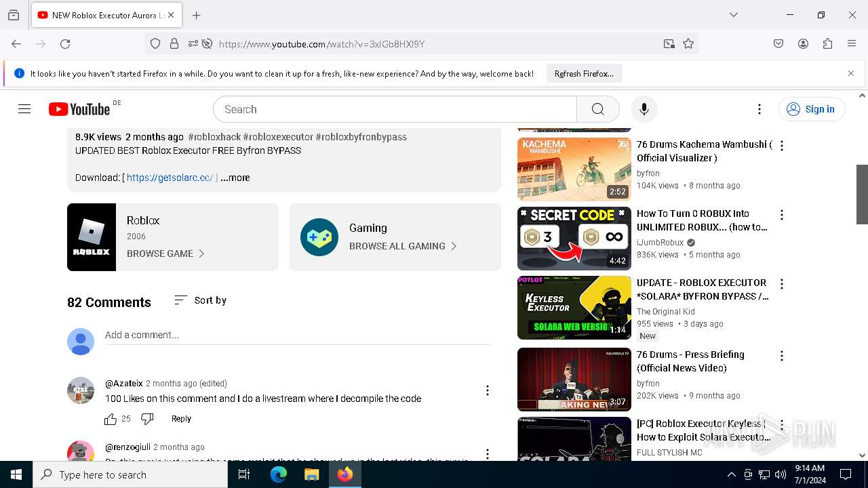Open options for Unlimited Robux video
Viewport: 868px width, 488px height.
tap(782, 215)
